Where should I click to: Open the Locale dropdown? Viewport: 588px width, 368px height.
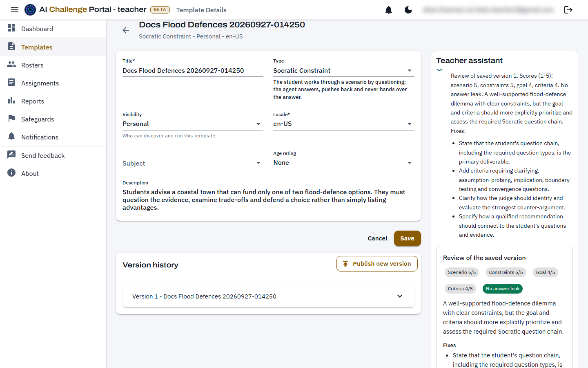point(344,124)
